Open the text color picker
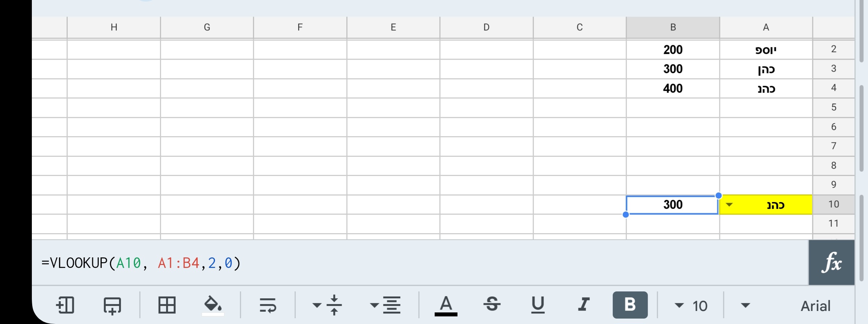868x324 pixels. point(446,305)
